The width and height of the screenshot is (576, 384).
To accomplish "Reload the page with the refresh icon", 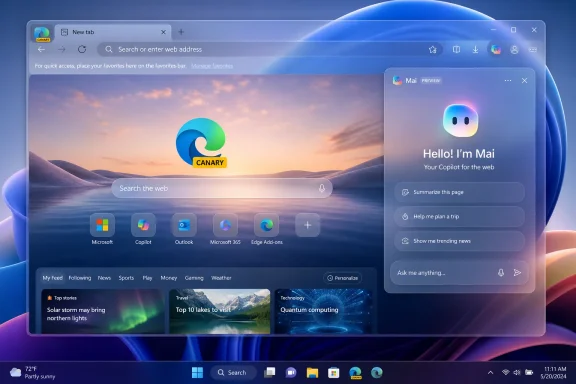I will [x=82, y=49].
